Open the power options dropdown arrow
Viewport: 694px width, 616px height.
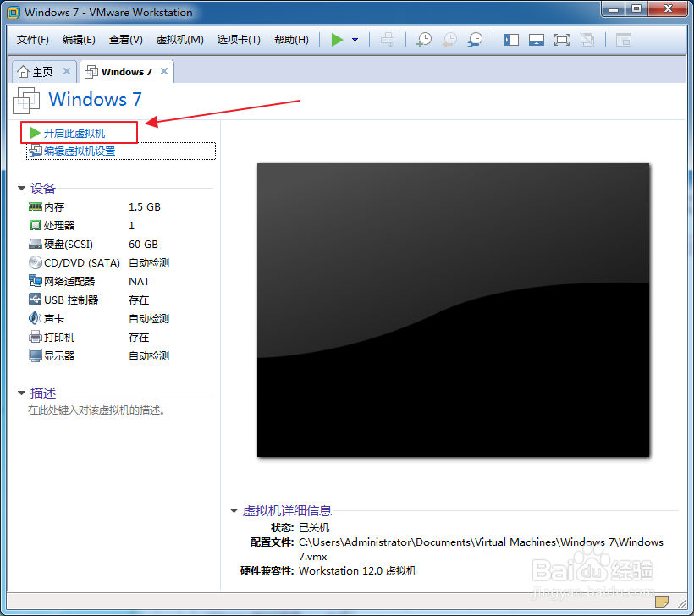[x=355, y=40]
